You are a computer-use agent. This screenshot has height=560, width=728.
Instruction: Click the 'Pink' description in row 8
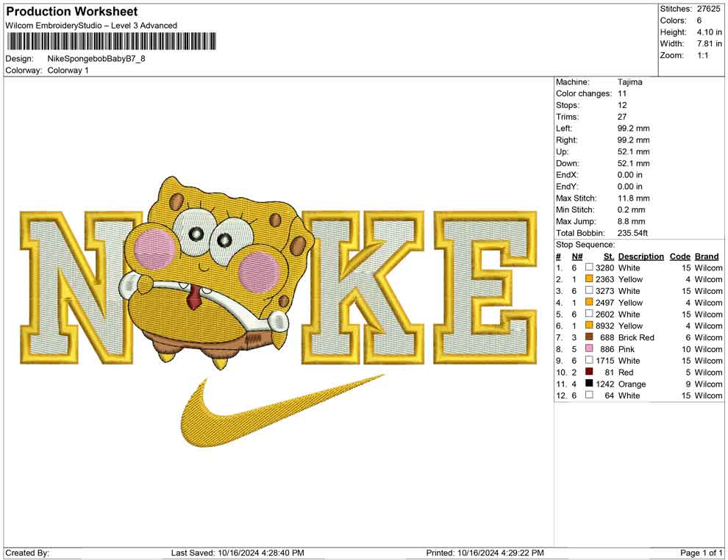coord(627,349)
